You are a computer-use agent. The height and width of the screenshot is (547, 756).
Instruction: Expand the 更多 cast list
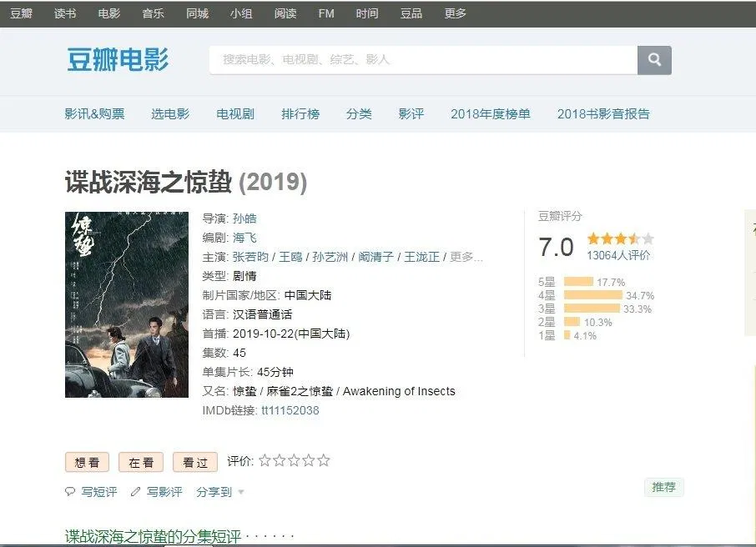(x=466, y=257)
